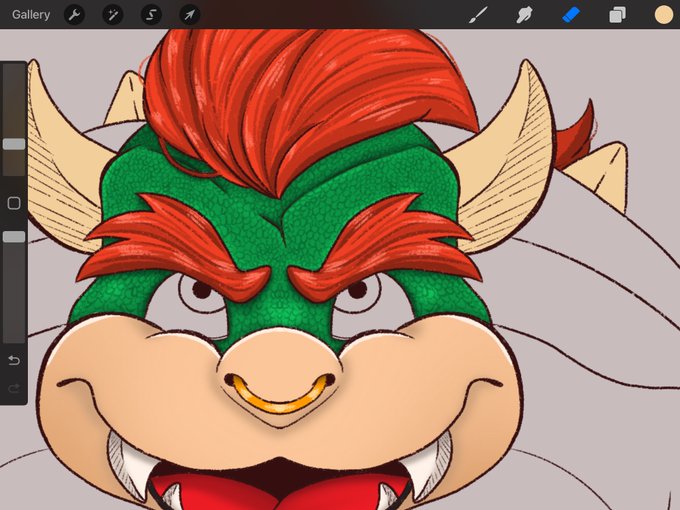
Task: Click the brush size slider handle
Action: pyautogui.click(x=14, y=144)
